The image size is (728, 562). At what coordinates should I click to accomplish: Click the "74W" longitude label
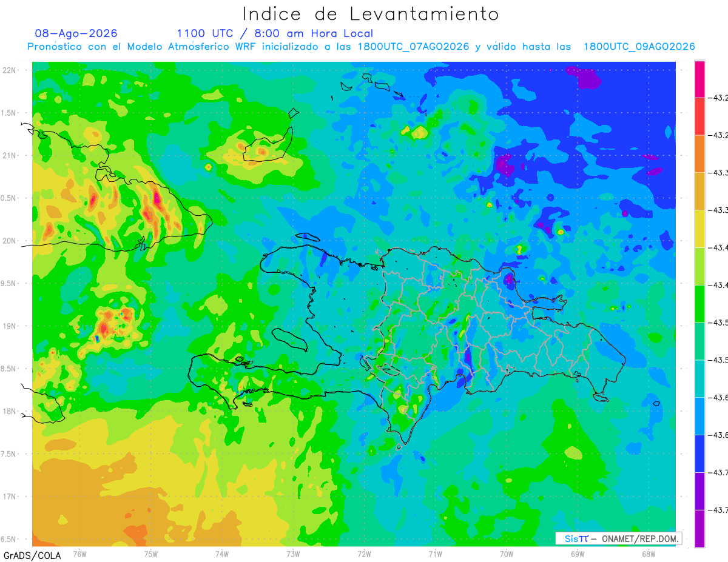coord(222,554)
